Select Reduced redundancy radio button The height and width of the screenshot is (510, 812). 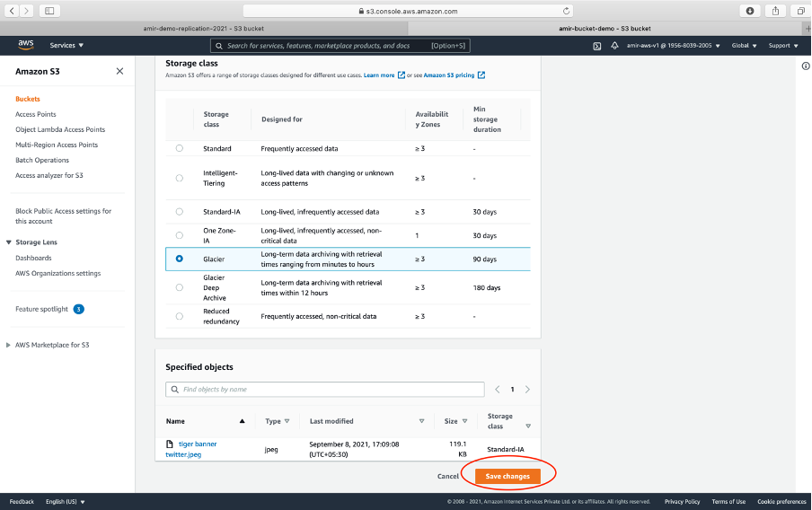(179, 316)
